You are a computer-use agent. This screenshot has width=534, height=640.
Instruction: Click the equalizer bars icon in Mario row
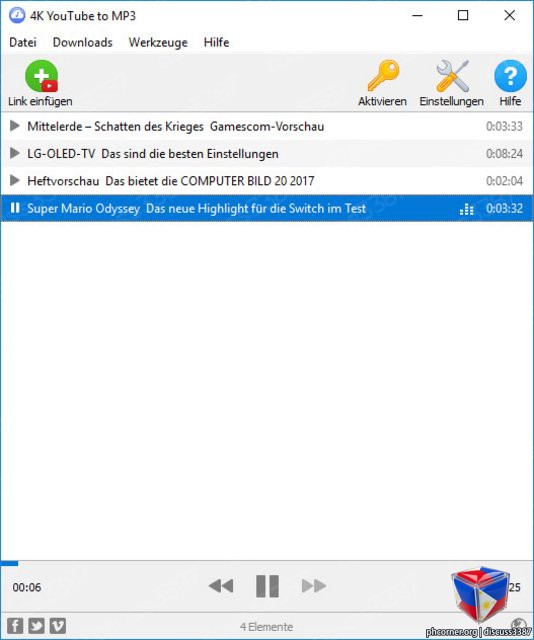[466, 209]
